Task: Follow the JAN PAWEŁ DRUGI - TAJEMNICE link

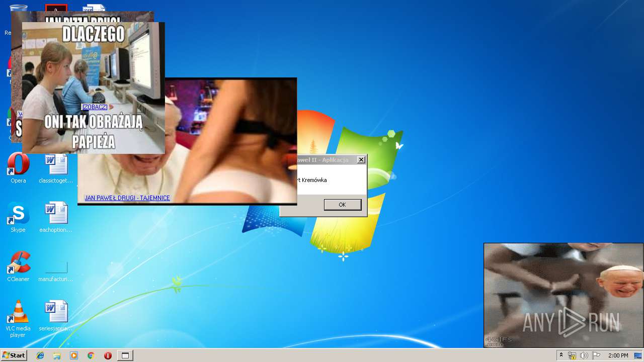Action: tap(127, 198)
